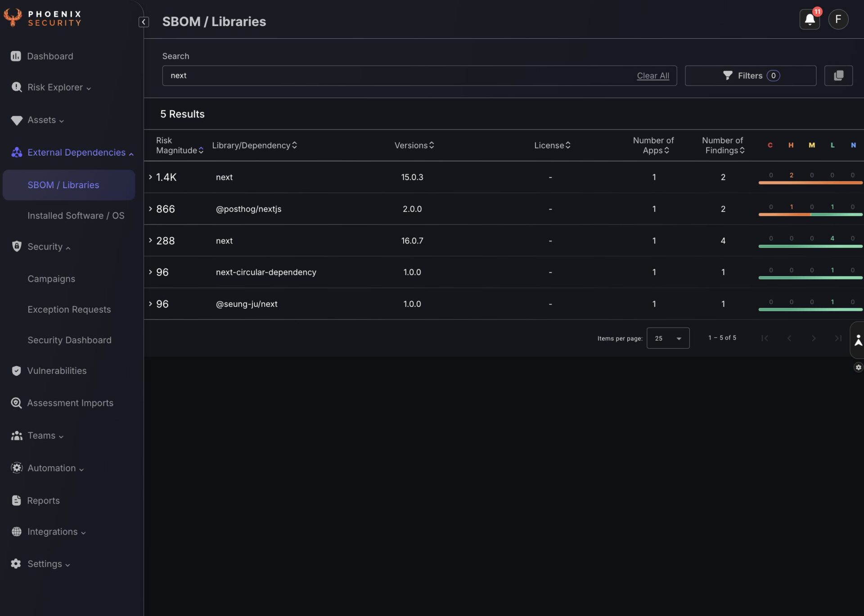Click the Phoenix Security logo
864x616 pixels.
43,18
